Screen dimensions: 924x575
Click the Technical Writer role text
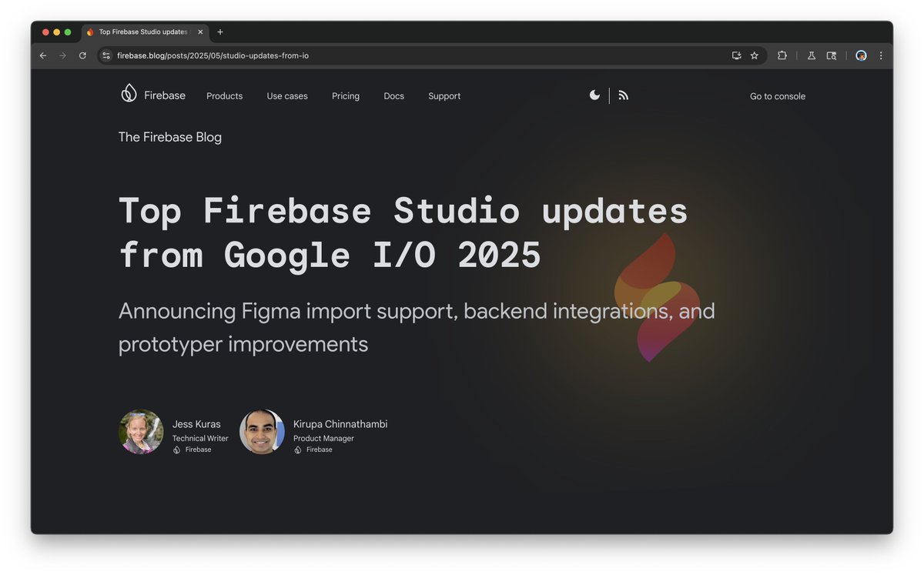click(x=200, y=439)
